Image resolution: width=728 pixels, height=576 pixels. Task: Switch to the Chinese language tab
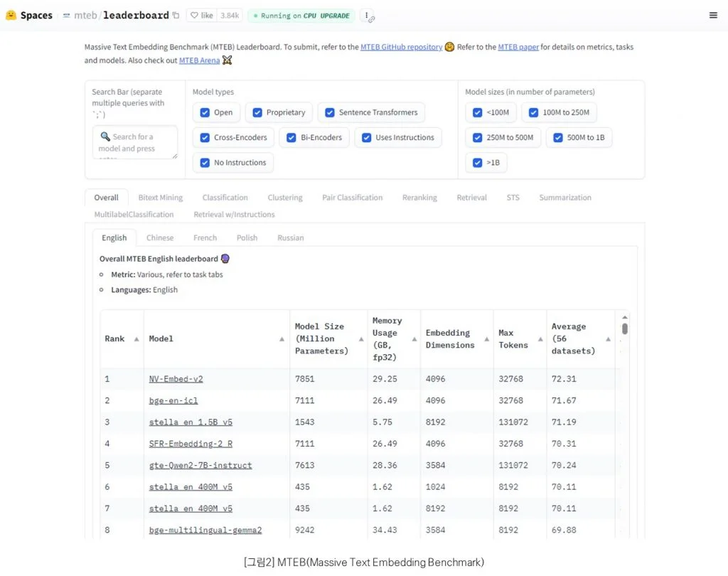point(160,238)
